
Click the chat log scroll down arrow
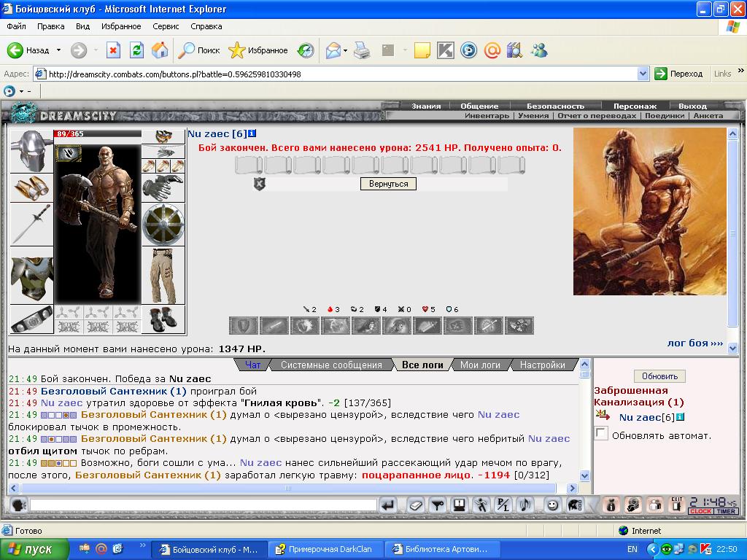point(585,475)
